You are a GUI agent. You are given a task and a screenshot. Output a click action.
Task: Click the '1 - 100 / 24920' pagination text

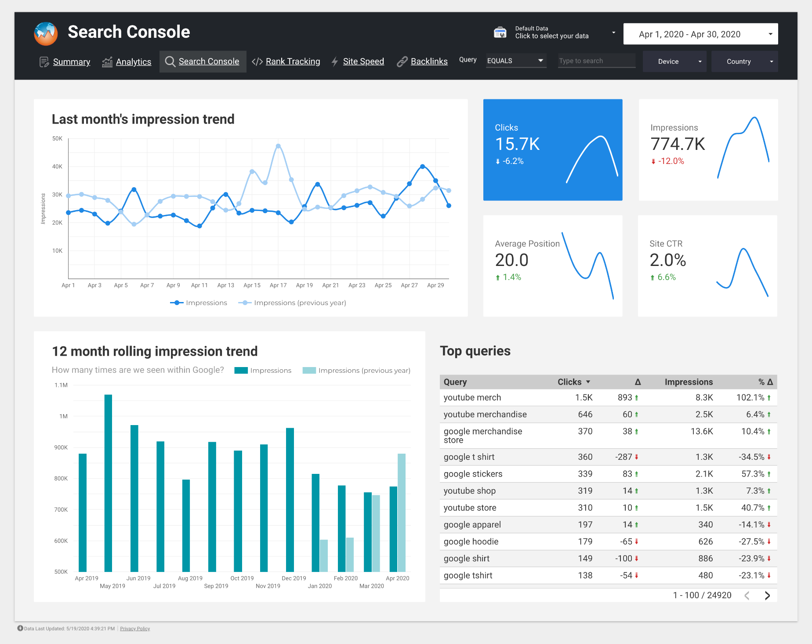click(702, 596)
